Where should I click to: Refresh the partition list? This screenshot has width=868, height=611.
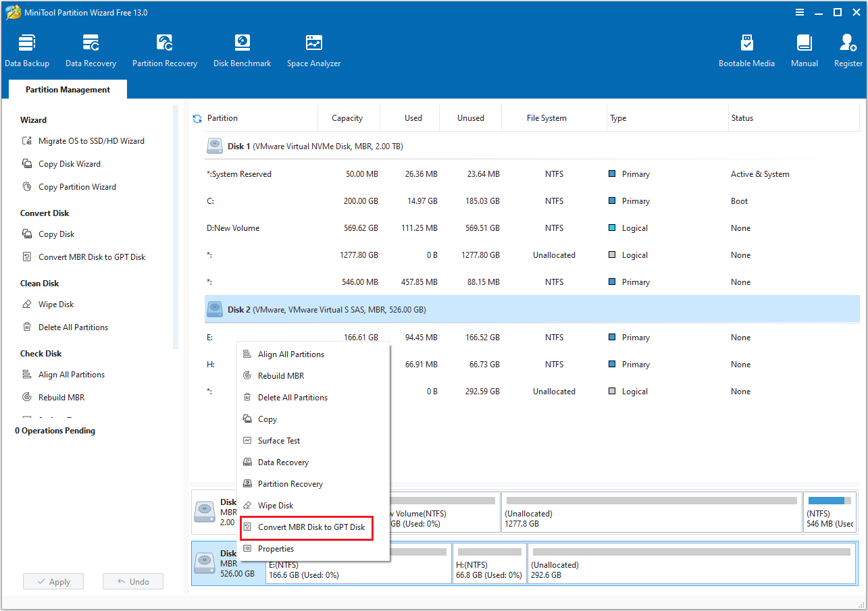coord(197,117)
